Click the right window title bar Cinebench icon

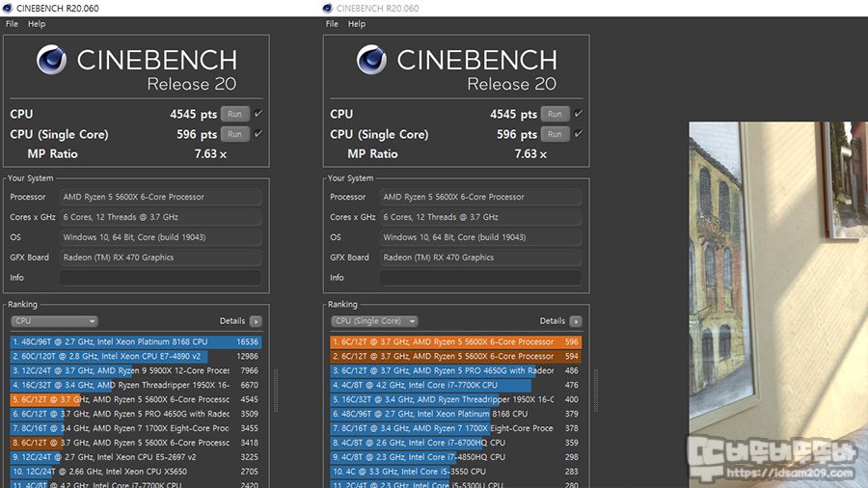pos(327,8)
